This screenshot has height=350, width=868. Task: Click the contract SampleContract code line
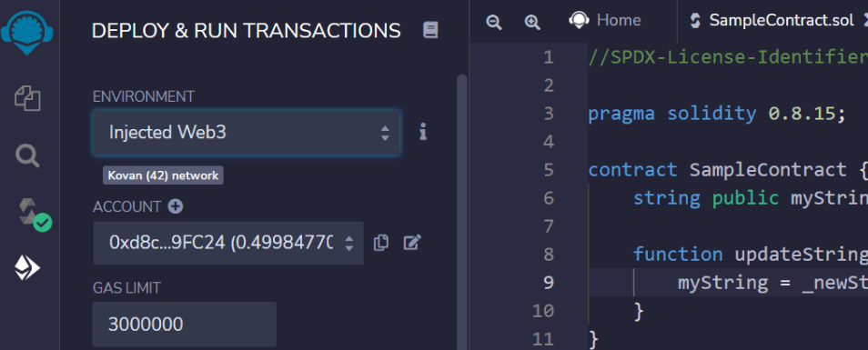pyautogui.click(x=727, y=170)
